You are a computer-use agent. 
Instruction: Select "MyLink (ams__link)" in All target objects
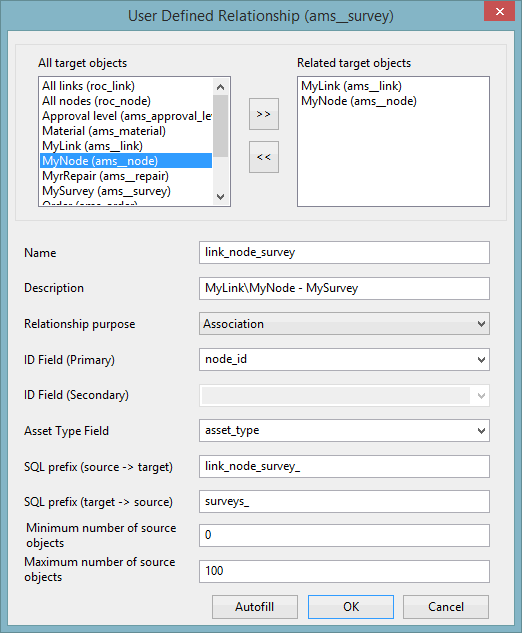[126, 146]
